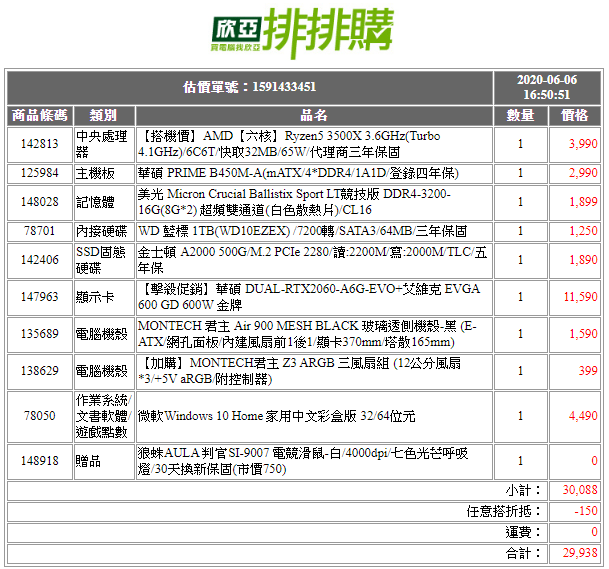Select barcode 142813 cell

click(40, 144)
